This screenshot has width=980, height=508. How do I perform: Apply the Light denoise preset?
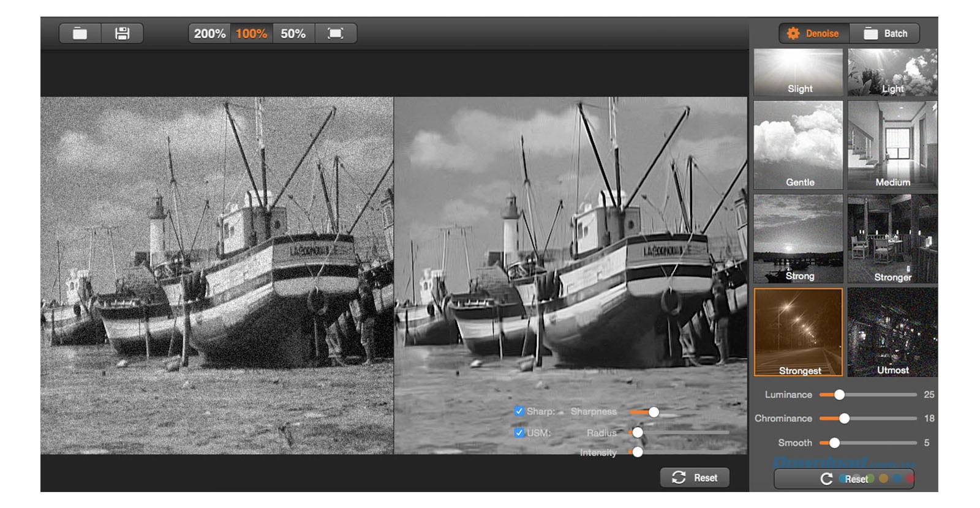pos(892,73)
